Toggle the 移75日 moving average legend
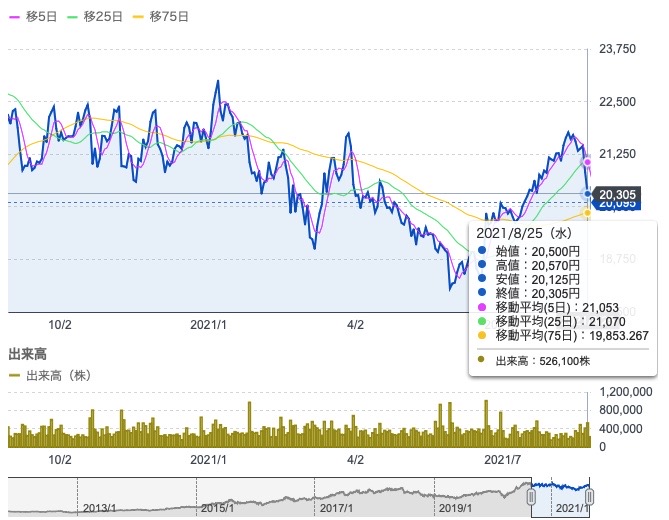Image resolution: width=669 pixels, height=520 pixels. (161, 17)
